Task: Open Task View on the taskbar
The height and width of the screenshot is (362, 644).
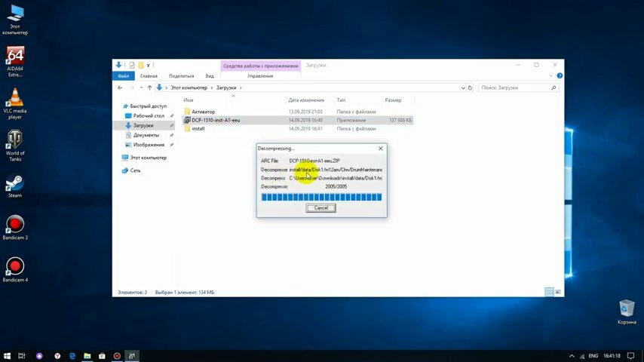Action: [22, 356]
